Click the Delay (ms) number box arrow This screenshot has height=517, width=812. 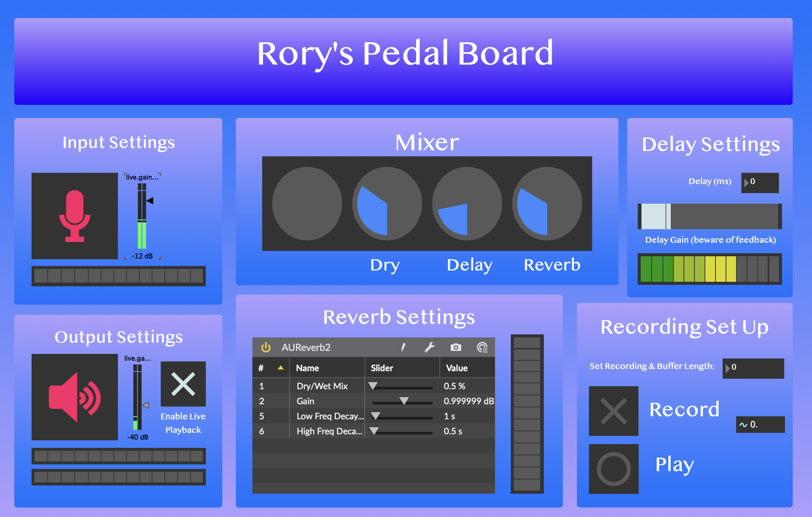[x=746, y=183]
